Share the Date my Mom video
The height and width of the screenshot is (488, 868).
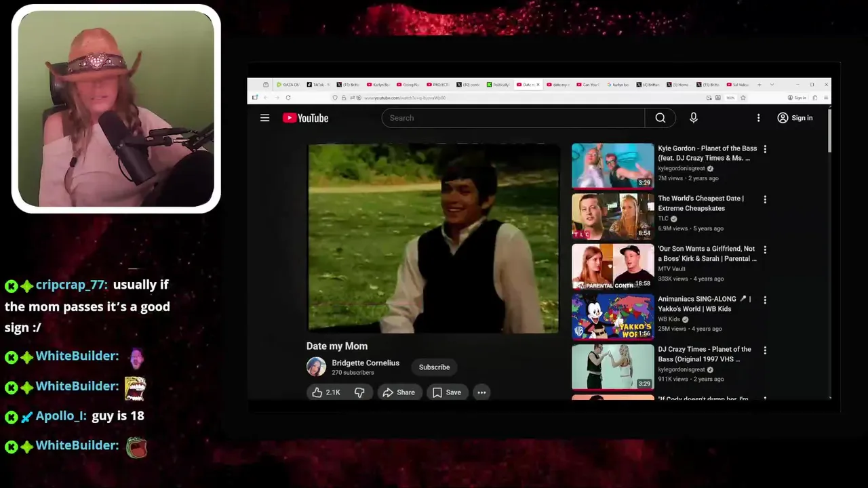(x=399, y=392)
